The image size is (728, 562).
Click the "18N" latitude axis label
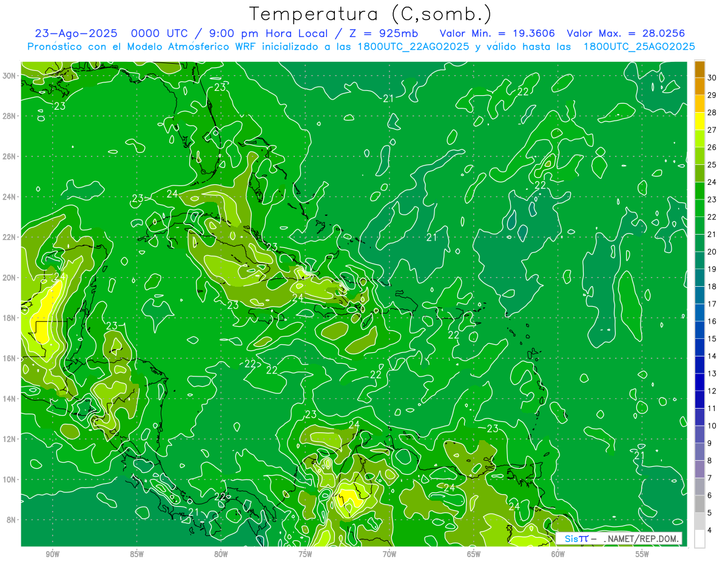click(x=10, y=318)
